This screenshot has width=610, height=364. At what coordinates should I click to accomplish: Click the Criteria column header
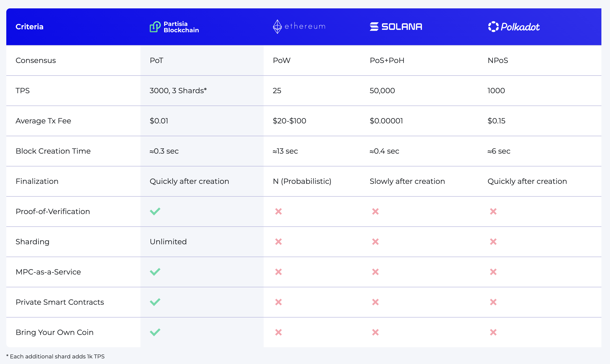(30, 26)
